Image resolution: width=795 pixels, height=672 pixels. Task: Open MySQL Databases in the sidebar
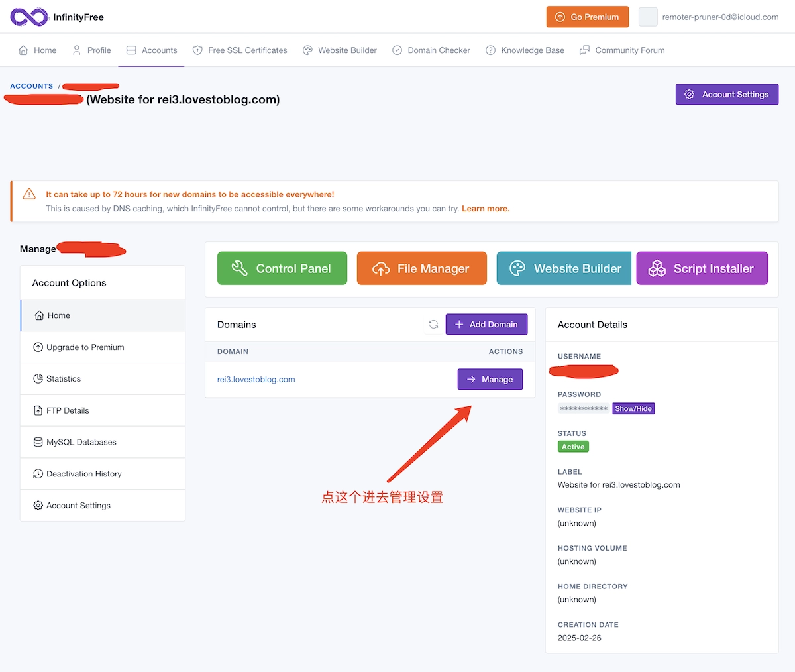pyautogui.click(x=81, y=442)
